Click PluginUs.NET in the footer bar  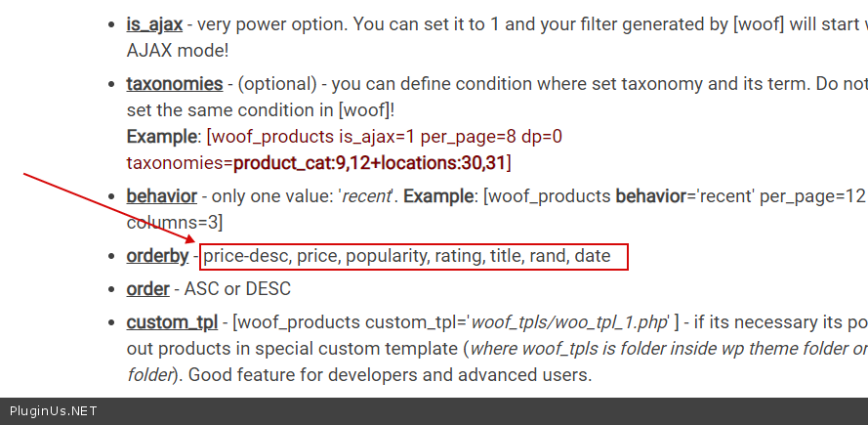(53, 411)
